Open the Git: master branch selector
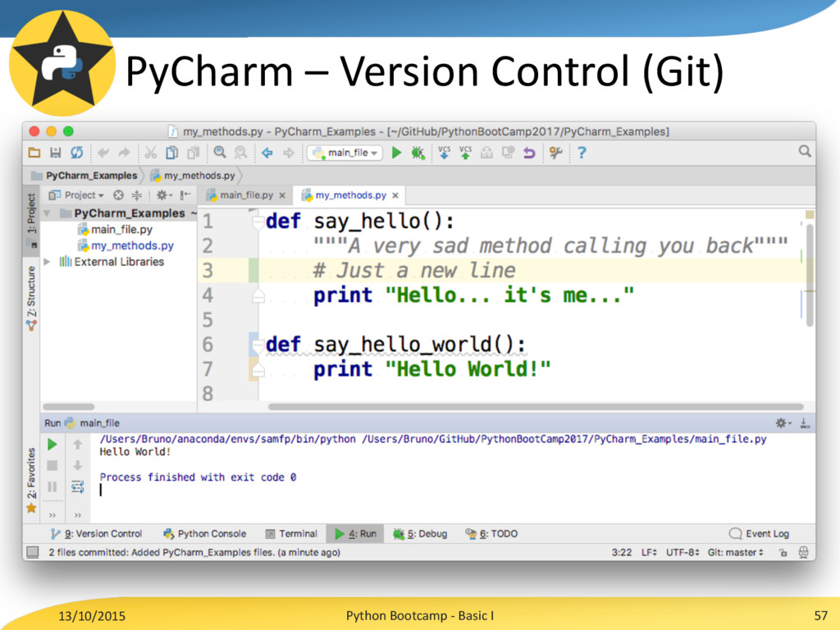Image resolution: width=840 pixels, height=630 pixels. 736,552
